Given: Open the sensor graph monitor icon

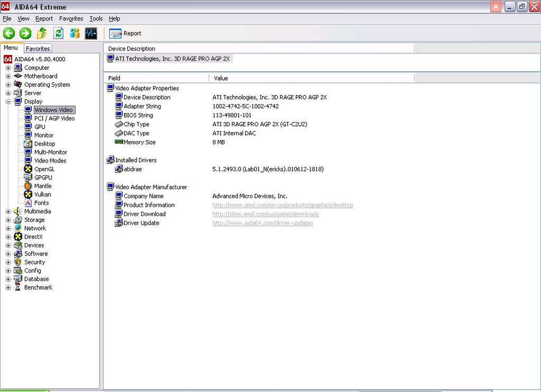Looking at the screenshot, I should tap(91, 34).
